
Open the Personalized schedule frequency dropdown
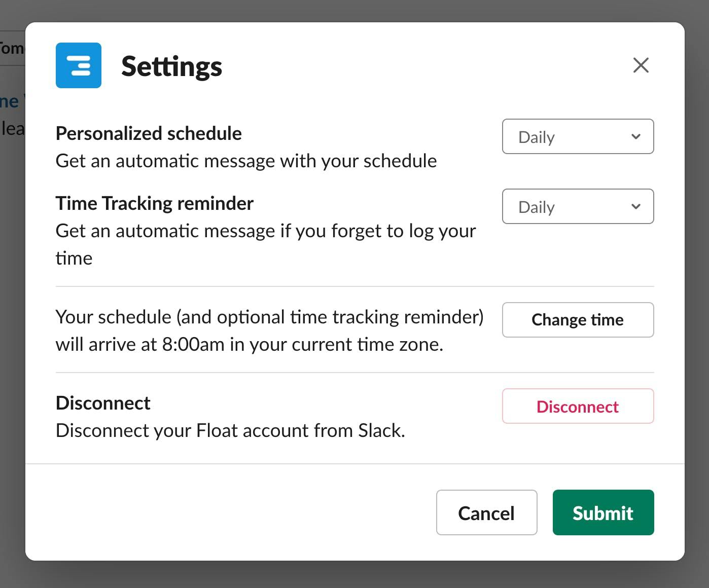pos(578,136)
